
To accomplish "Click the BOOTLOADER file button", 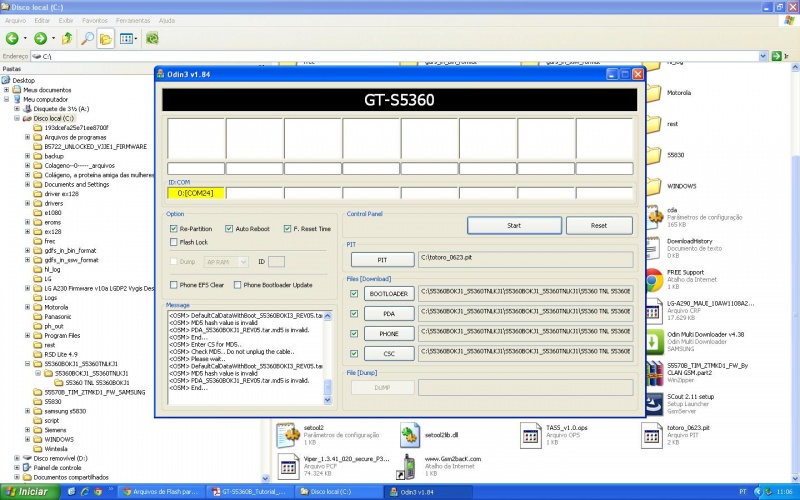I will 389,293.
